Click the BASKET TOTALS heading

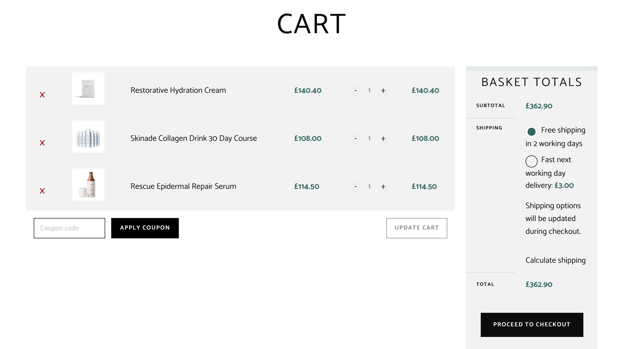(x=532, y=82)
